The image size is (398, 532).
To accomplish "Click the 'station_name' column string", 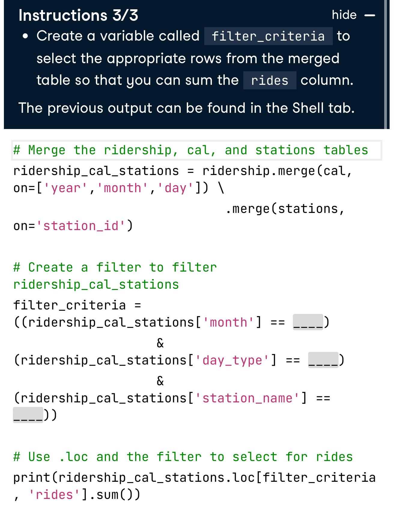I will (250, 398).
